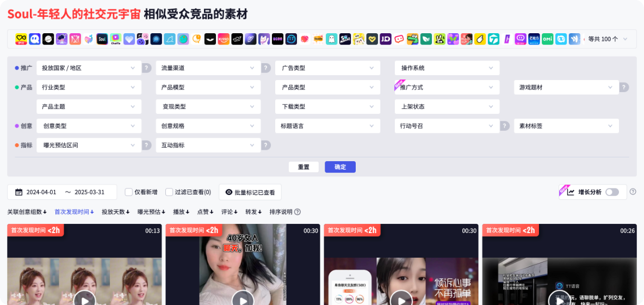Select the white rabbit on lime app icon
Screen dimensions: 644x305
click(439, 39)
